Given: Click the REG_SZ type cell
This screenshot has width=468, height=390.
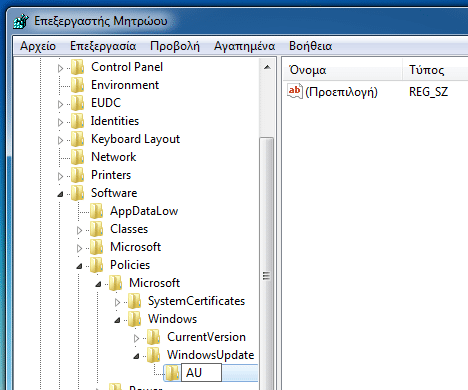Looking at the screenshot, I should [429, 92].
